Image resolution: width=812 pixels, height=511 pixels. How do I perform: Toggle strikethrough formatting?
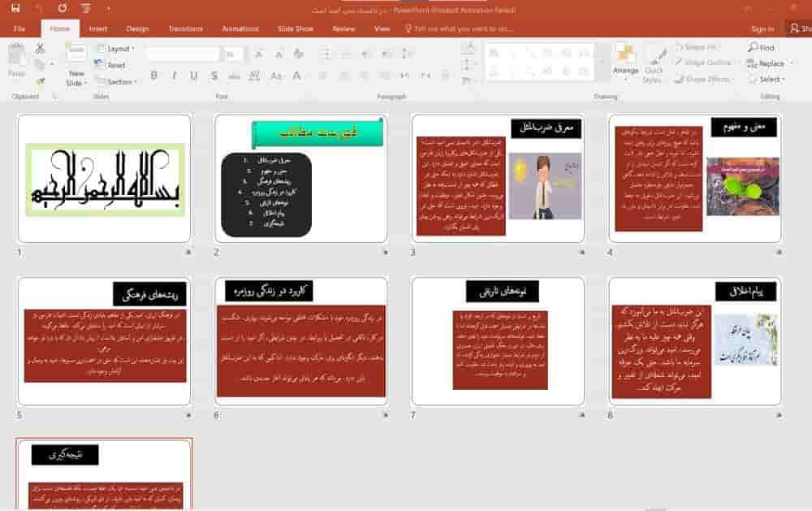[234, 76]
